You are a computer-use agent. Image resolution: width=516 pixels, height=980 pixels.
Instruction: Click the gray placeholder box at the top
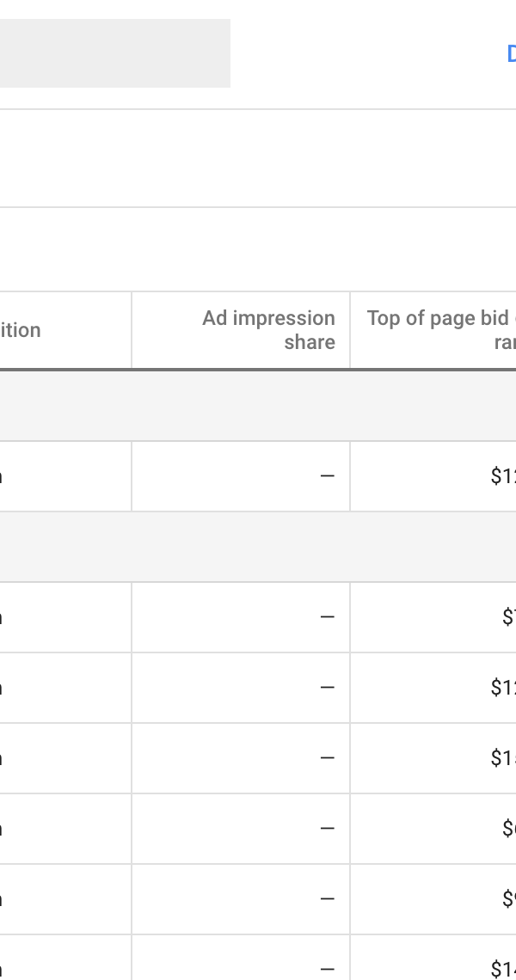tap(115, 53)
